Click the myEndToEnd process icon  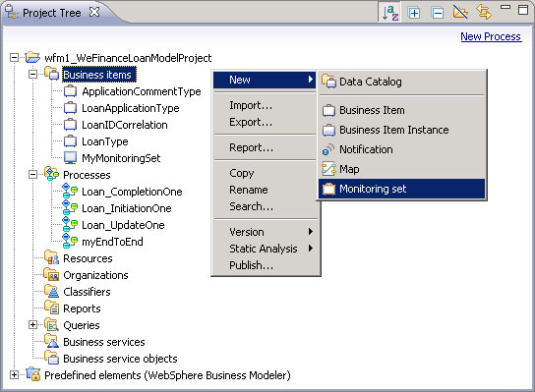[70, 241]
